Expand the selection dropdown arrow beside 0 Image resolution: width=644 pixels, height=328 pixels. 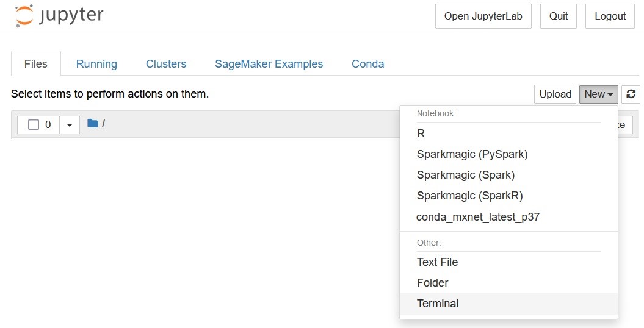[70, 124]
